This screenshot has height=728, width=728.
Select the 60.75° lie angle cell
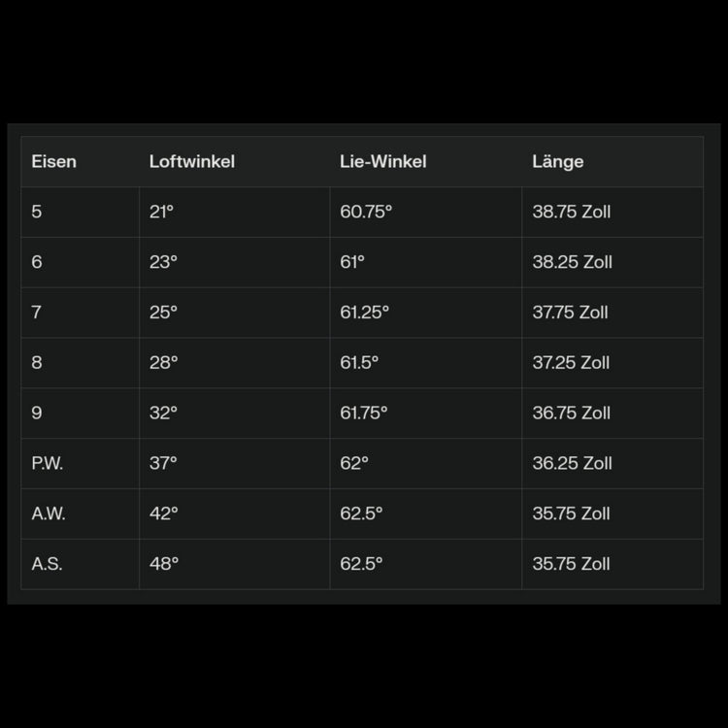click(366, 212)
